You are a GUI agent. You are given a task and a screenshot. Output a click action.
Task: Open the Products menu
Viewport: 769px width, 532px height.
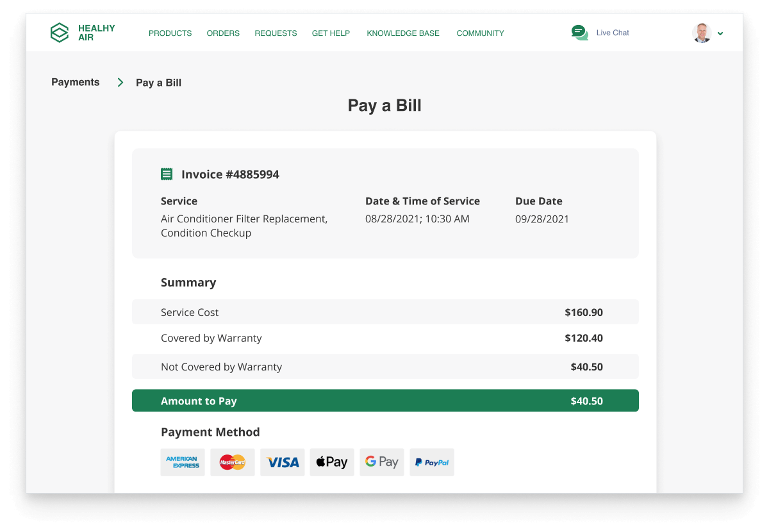coord(170,33)
